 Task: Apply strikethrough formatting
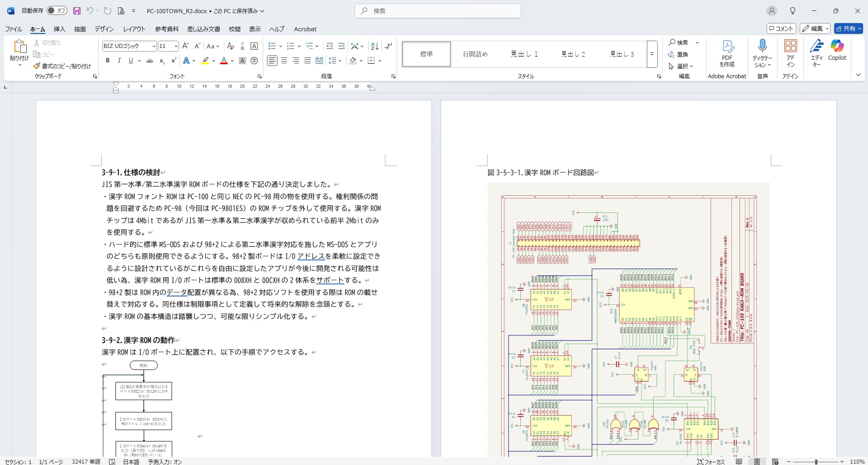click(x=150, y=61)
